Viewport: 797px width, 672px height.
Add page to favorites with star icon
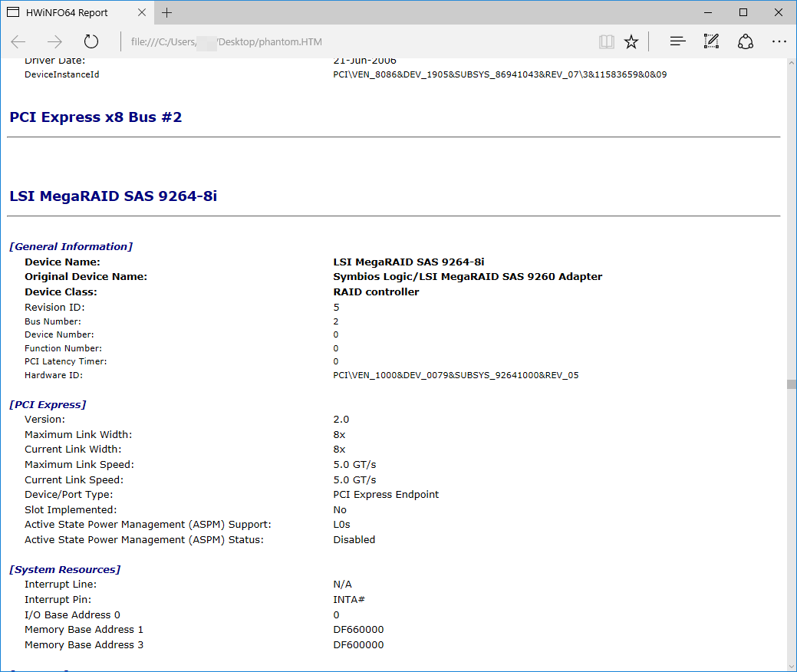[631, 41]
